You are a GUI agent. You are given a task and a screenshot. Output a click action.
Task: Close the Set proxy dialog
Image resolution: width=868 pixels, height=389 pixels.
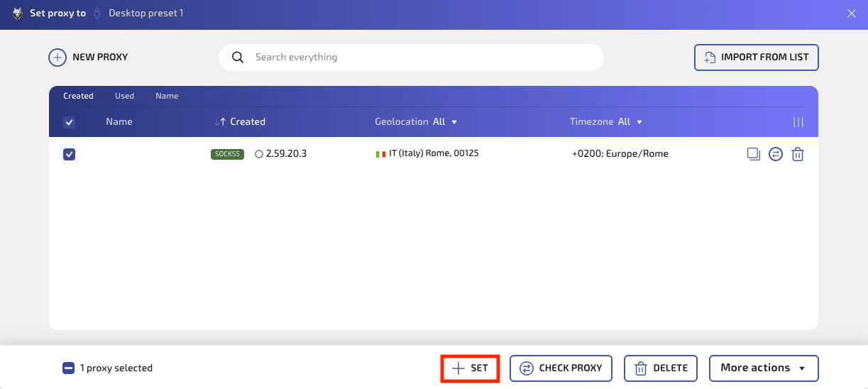point(852,13)
